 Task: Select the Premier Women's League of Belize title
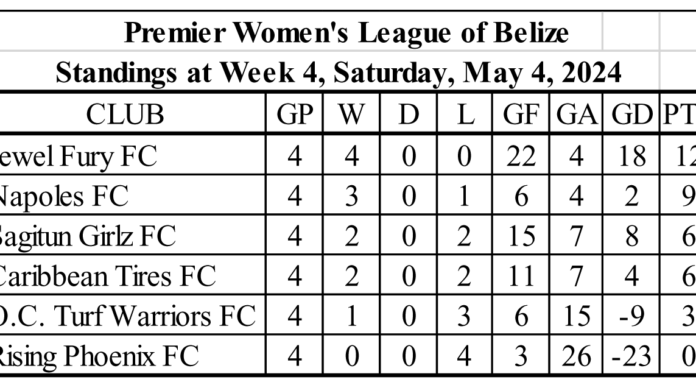[346, 33]
